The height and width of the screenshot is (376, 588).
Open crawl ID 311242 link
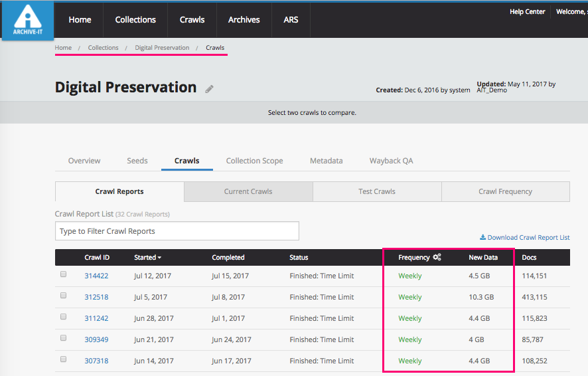(96, 318)
